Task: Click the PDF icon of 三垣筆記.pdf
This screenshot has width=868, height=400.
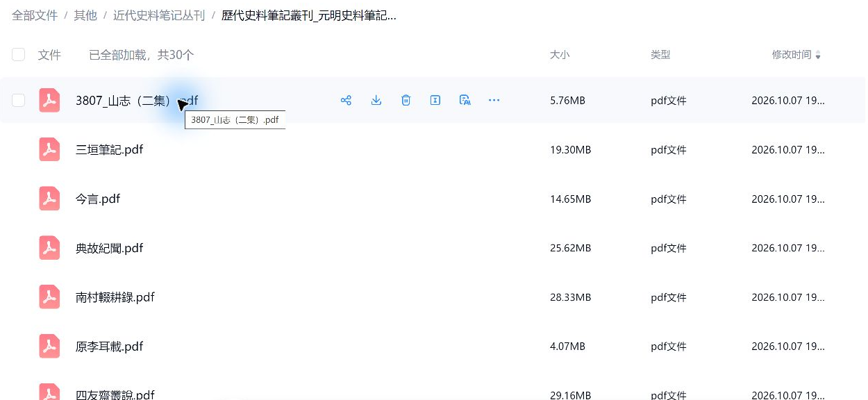Action: [x=49, y=149]
